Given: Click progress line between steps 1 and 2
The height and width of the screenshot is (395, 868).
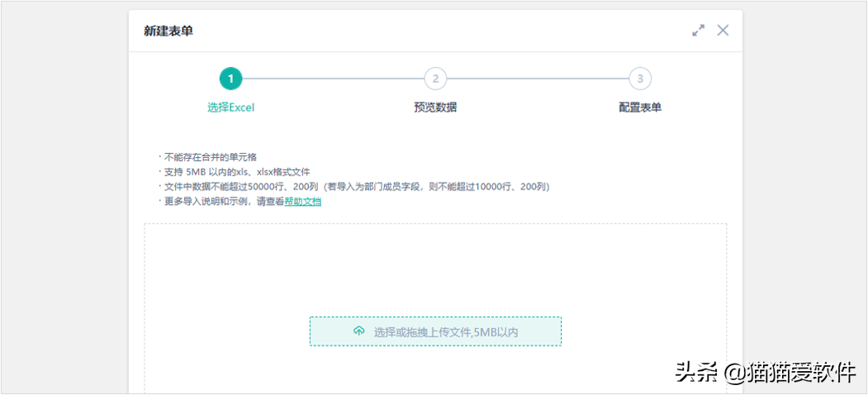Looking at the screenshot, I should [x=333, y=79].
